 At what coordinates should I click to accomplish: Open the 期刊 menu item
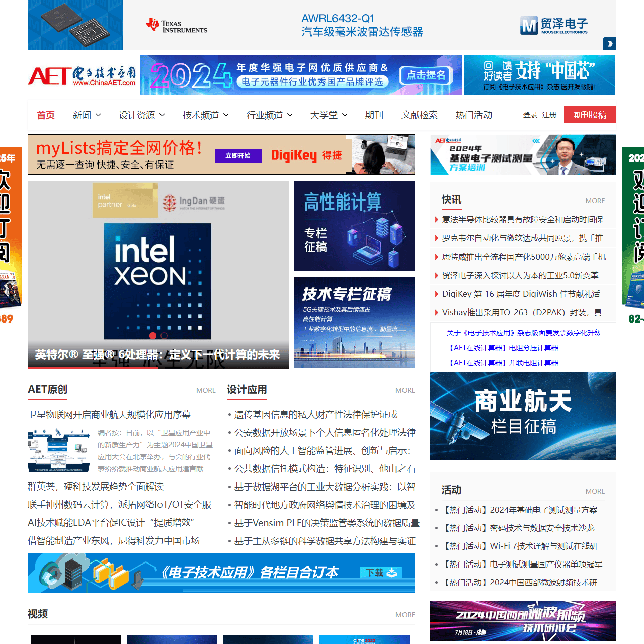click(x=374, y=115)
